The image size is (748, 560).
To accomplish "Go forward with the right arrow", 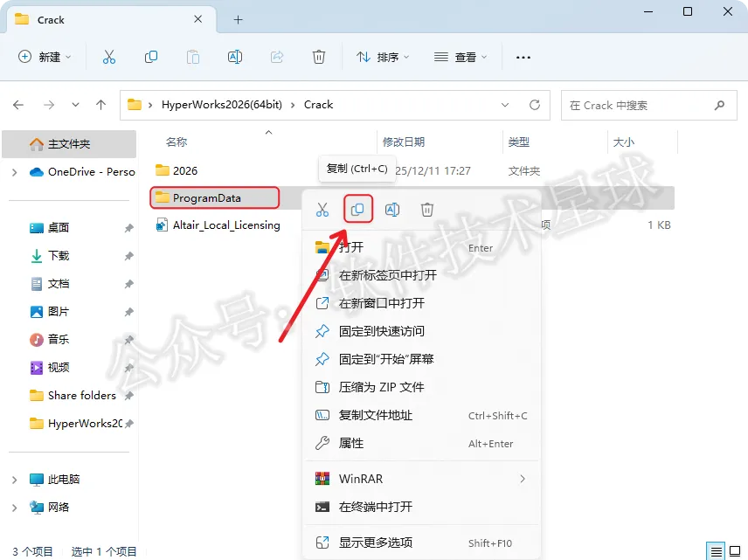I will pos(49,105).
